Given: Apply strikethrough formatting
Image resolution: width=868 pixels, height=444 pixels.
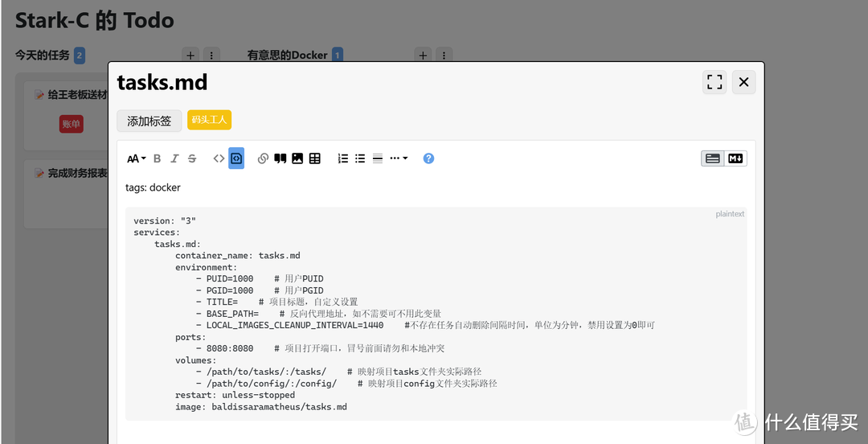Looking at the screenshot, I should 192,158.
